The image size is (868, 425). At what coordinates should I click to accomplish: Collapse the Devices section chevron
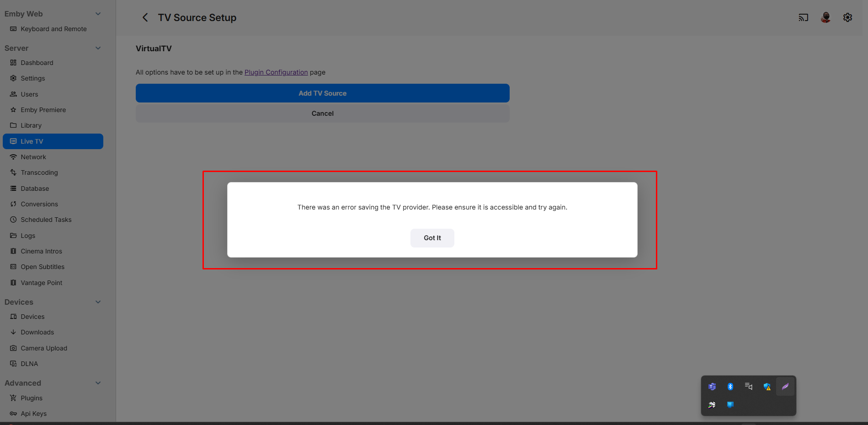point(98,302)
